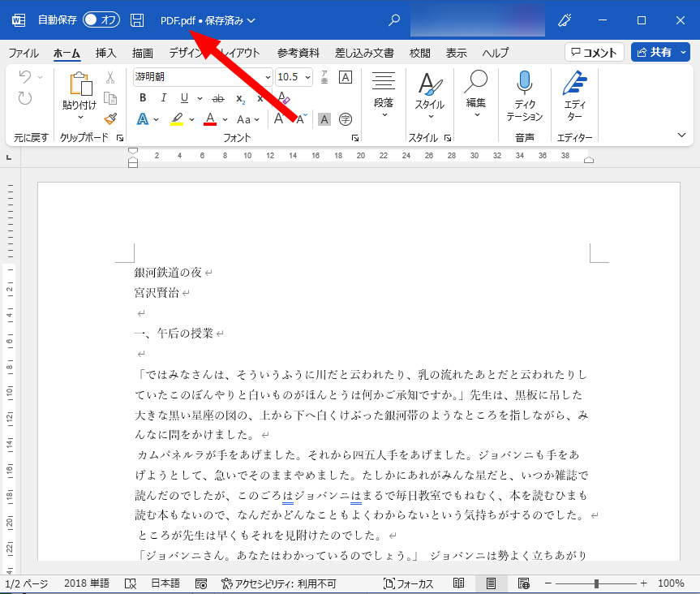Toggle Strikethrough formatting
Screen dimensions: 700x594
218,98
